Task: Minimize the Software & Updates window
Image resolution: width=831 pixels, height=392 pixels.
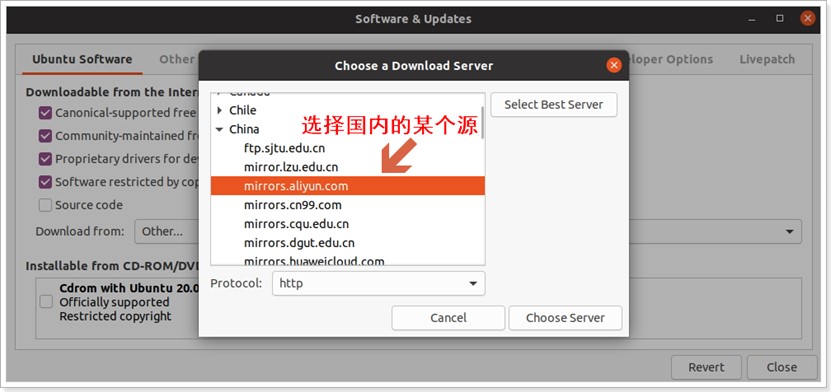Action: pyautogui.click(x=753, y=19)
